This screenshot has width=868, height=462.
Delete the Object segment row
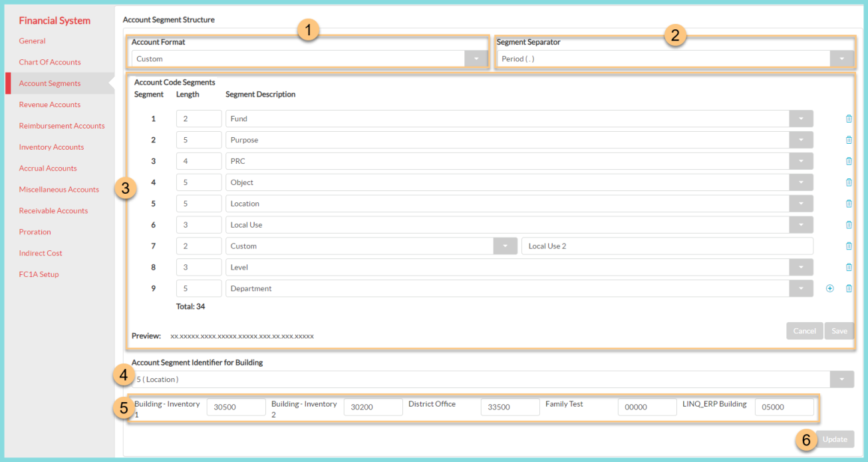coord(849,182)
